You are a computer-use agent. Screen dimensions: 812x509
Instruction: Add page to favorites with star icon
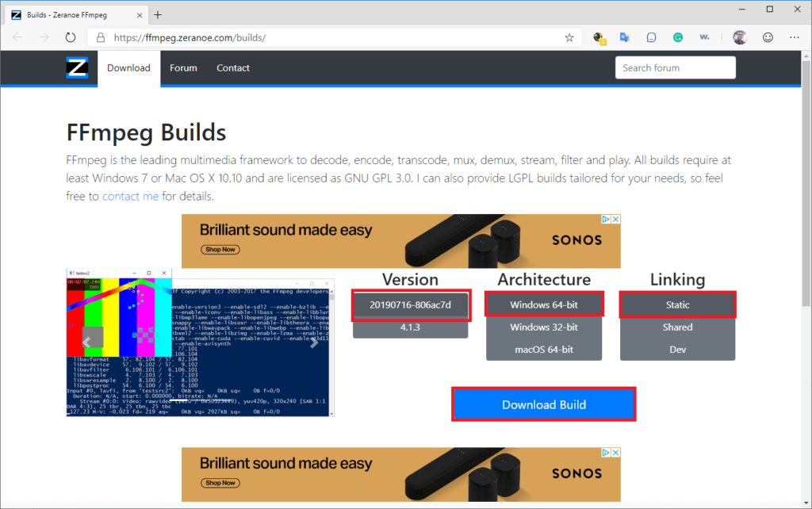pos(569,37)
